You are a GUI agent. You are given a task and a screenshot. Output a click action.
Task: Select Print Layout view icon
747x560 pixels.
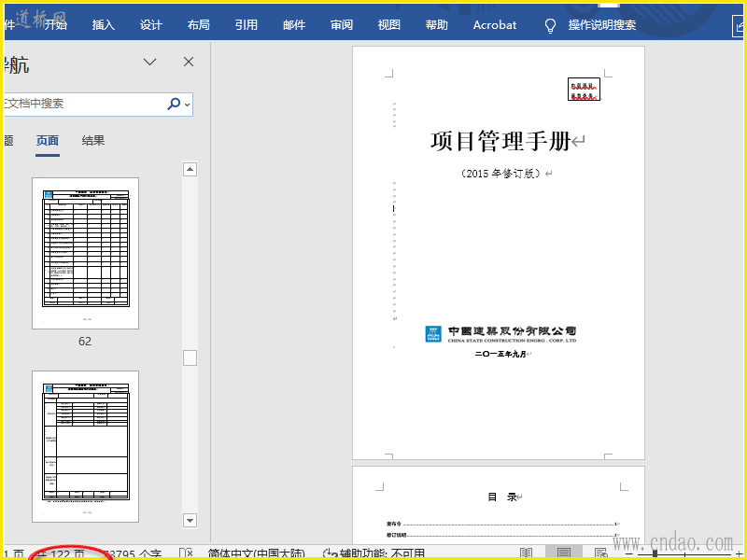563,553
